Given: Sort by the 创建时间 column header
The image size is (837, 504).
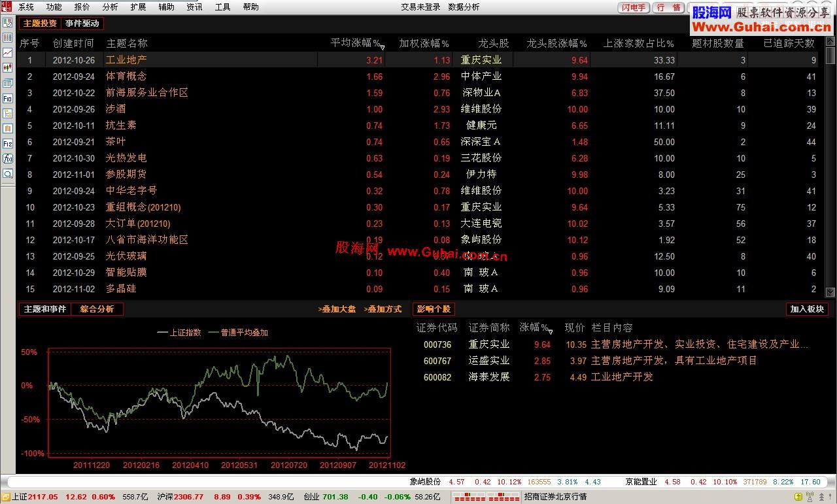Looking at the screenshot, I should [x=73, y=43].
